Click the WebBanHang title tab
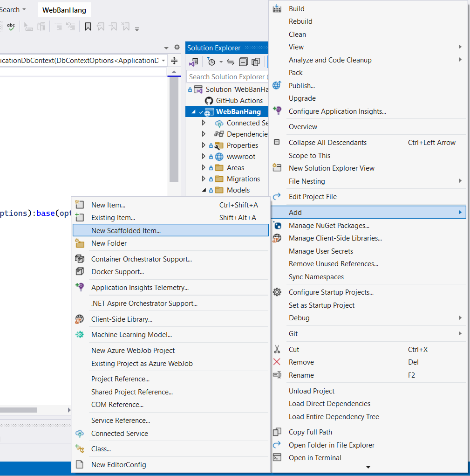This screenshot has height=476, width=470. [64, 10]
